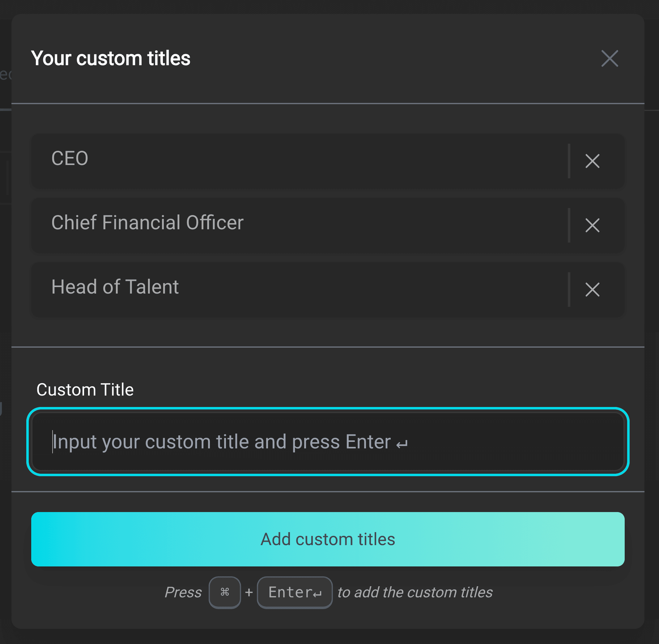
Task: Select the Head of Talent row text
Action: click(x=115, y=287)
